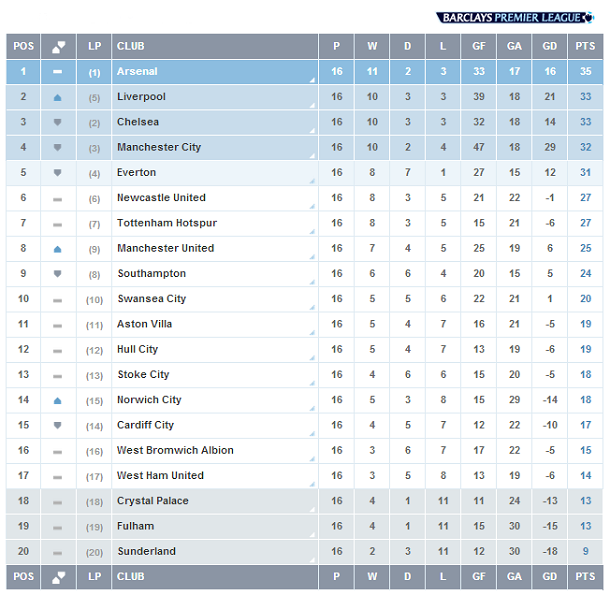Click Norwich City's up-arrow movement icon
The image size is (610, 595).
pyautogui.click(x=58, y=400)
